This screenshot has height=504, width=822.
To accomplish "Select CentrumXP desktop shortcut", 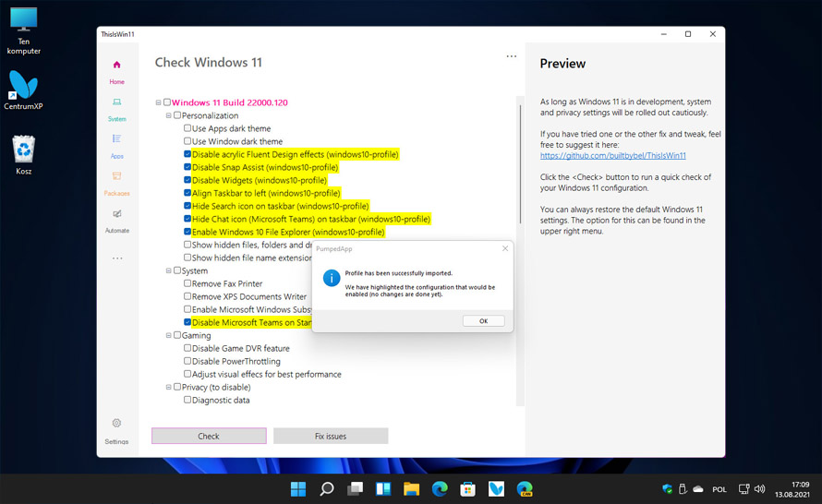I will [24, 90].
